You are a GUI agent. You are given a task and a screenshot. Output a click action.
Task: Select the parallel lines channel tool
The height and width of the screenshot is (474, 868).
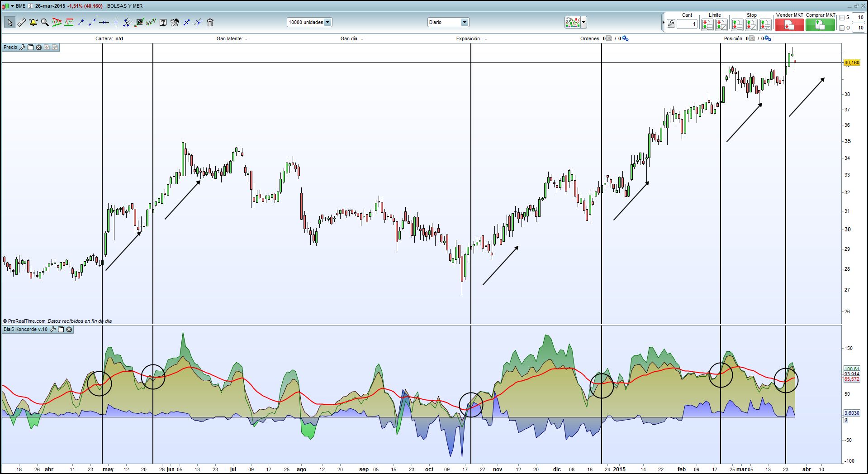click(128, 22)
